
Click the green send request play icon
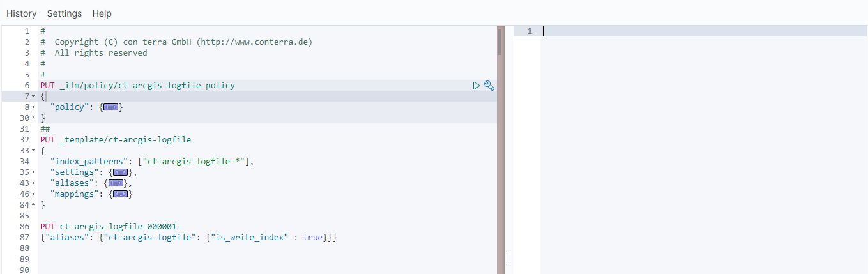pyautogui.click(x=476, y=86)
